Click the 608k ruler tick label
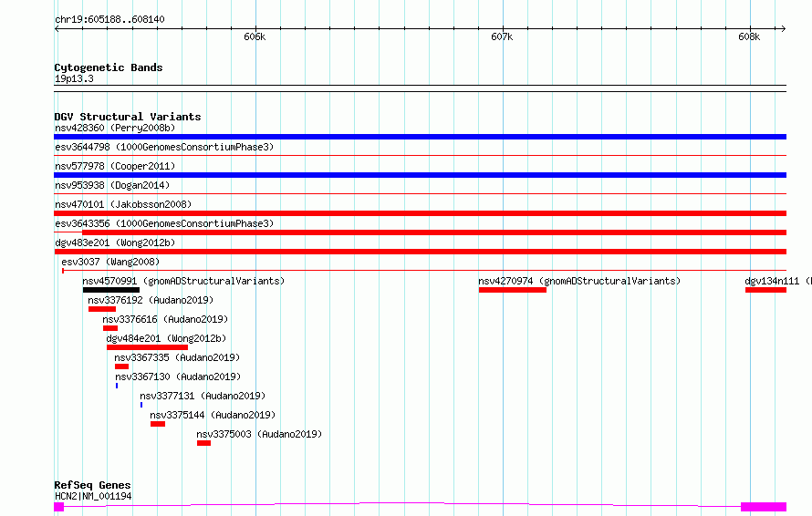The width and height of the screenshot is (812, 516). pos(749,36)
